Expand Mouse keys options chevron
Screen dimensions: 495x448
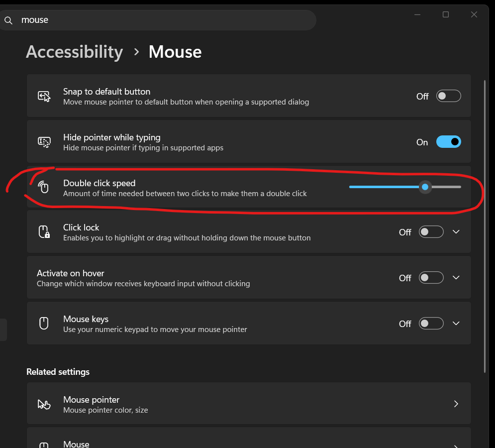456,324
